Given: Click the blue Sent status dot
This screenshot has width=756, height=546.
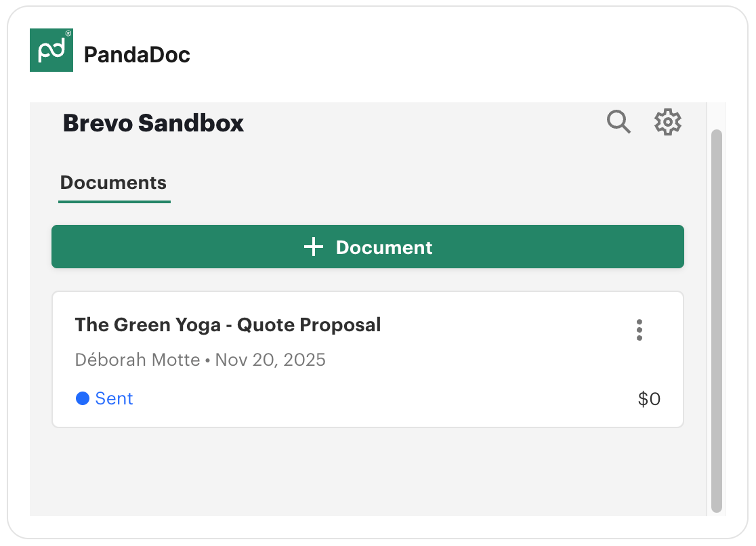Looking at the screenshot, I should point(83,398).
